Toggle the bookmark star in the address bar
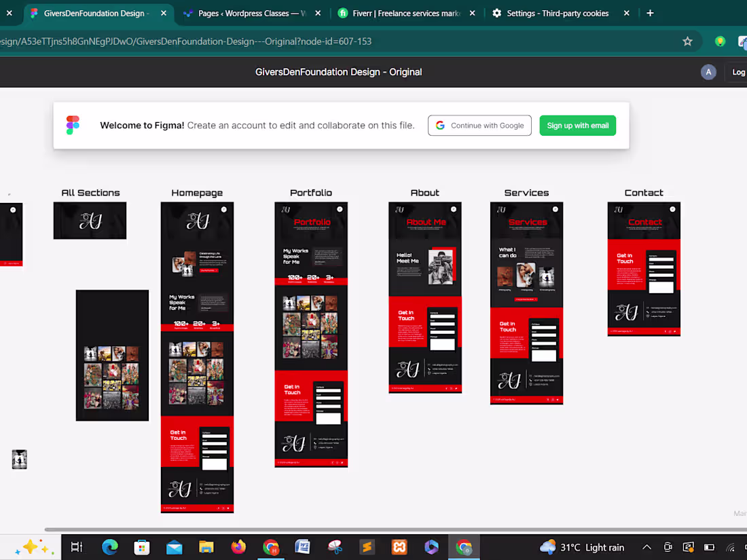This screenshot has height=560, width=747. coord(687,41)
